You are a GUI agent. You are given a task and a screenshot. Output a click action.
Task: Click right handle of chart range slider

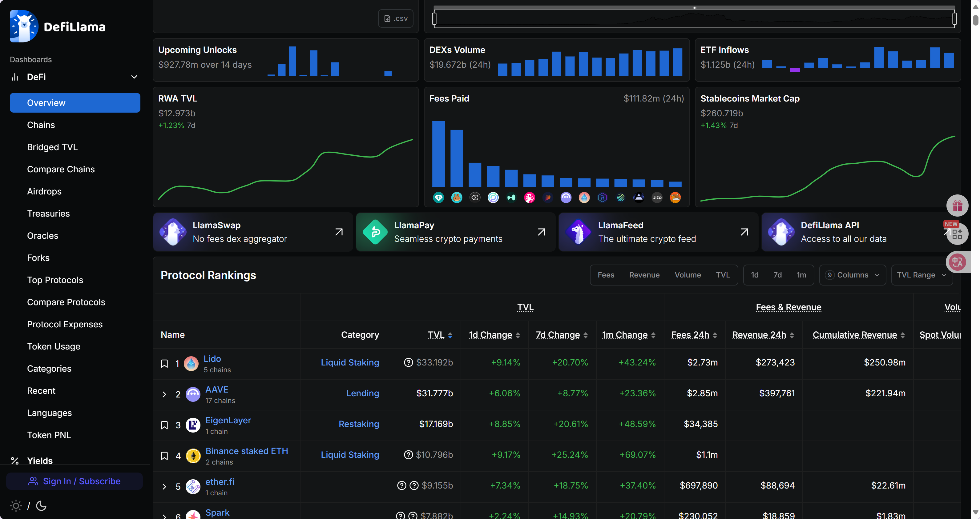click(x=954, y=18)
